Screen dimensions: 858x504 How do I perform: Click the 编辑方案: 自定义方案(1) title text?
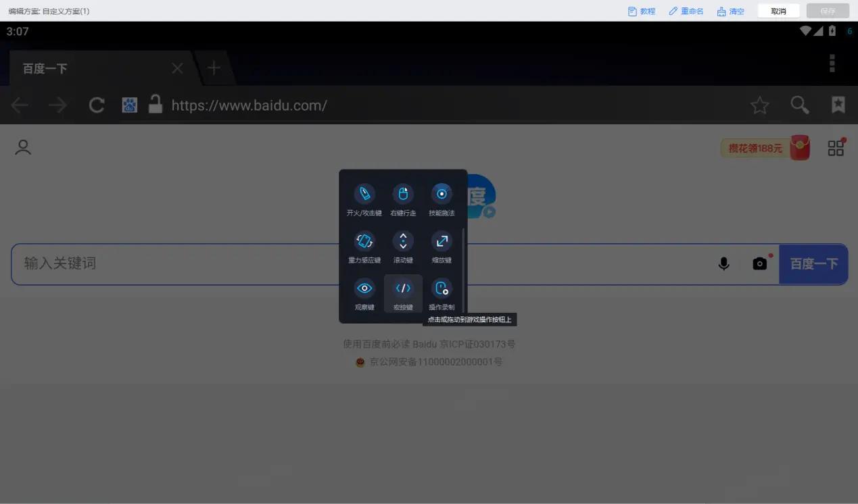tap(49, 11)
